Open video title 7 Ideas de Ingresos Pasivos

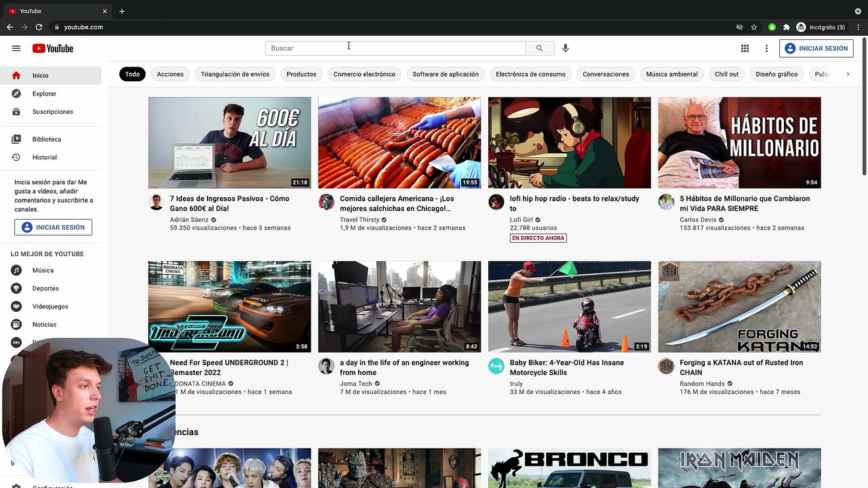(x=230, y=203)
